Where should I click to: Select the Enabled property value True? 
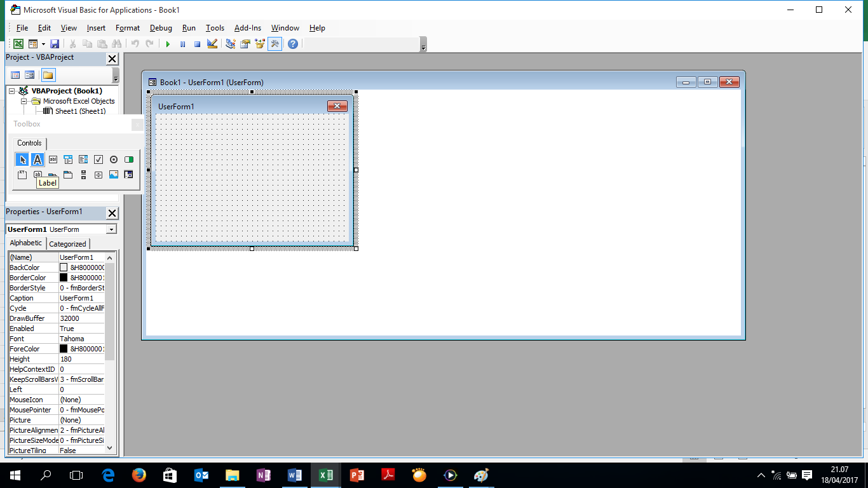(x=81, y=329)
